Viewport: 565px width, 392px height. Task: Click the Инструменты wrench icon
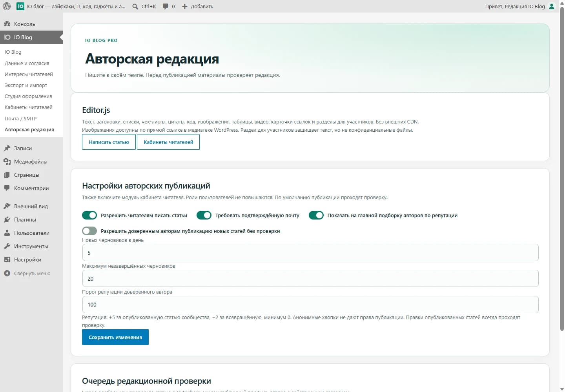click(7, 246)
